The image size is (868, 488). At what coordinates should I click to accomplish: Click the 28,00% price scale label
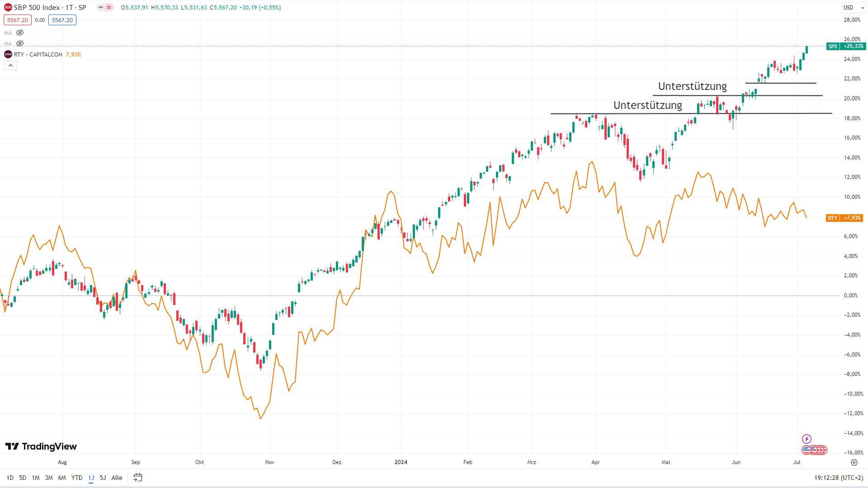pyautogui.click(x=852, y=20)
